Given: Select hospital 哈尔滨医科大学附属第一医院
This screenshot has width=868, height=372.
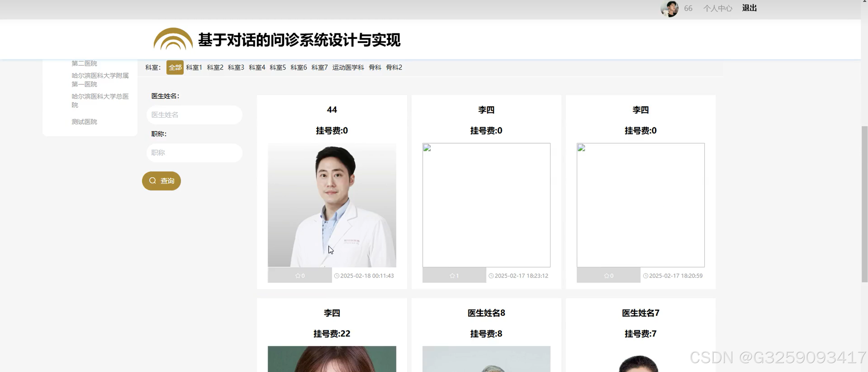Looking at the screenshot, I should 100,80.
